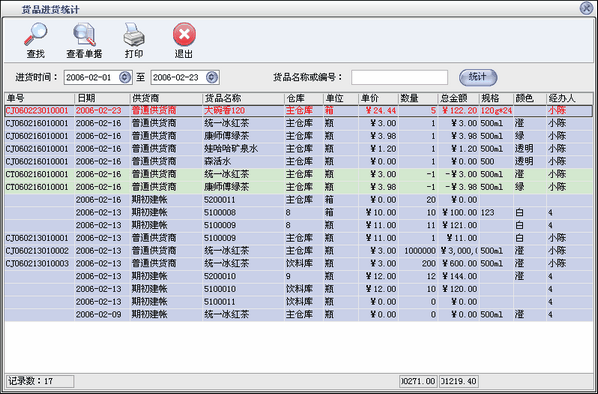This screenshot has height=394, width=598.
Task: Select green row CT060216010001 with 康师傅绿茶
Action: click(x=299, y=187)
